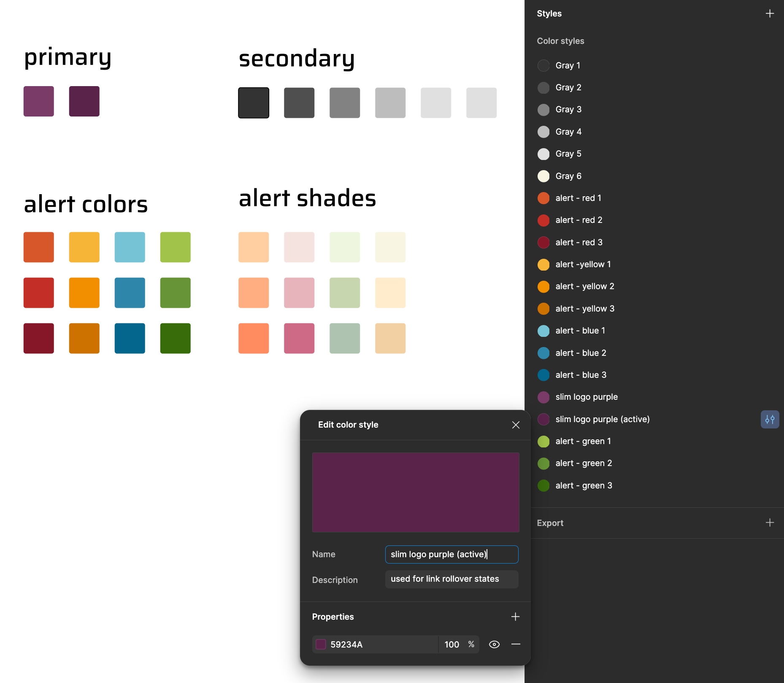Add a new style with Styles plus icon

(770, 14)
